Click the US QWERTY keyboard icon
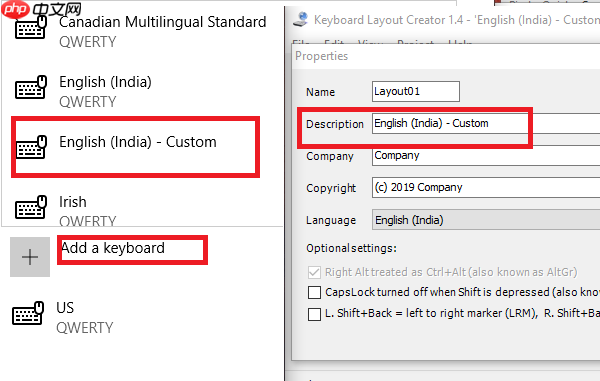 pyautogui.click(x=28, y=313)
